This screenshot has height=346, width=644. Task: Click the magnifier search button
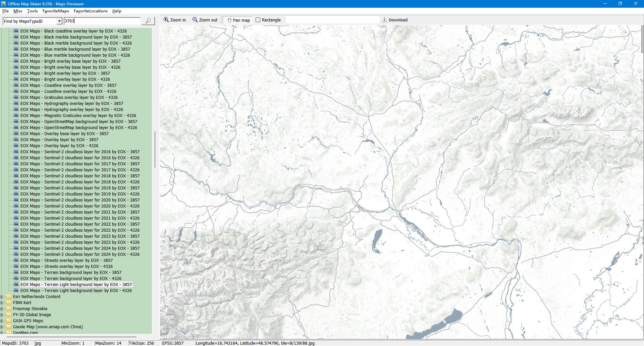(148, 21)
